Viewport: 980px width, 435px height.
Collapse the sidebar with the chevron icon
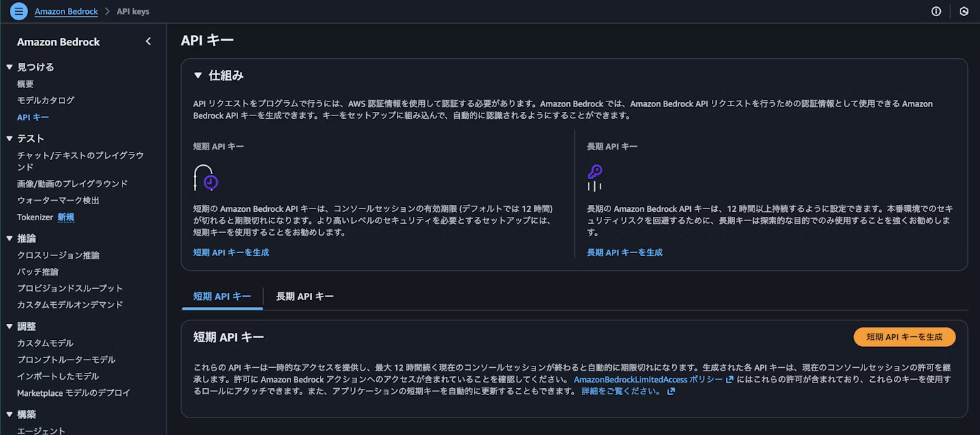coord(148,41)
